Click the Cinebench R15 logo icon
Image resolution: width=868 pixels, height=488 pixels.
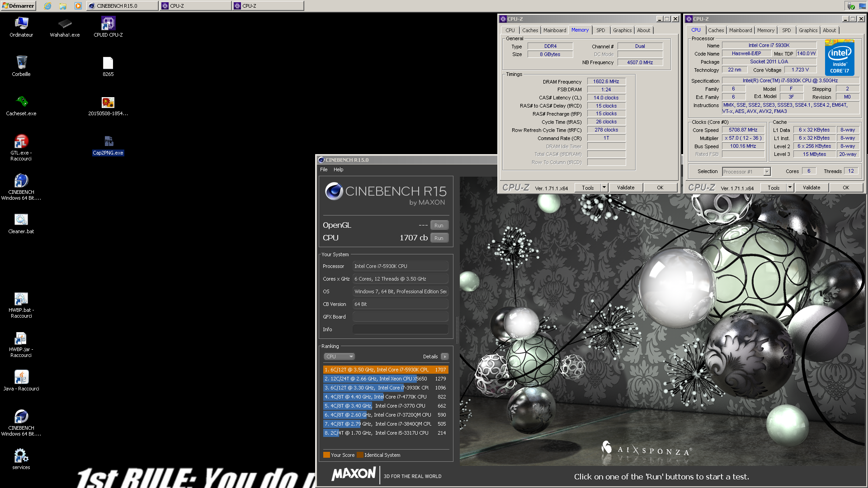334,191
